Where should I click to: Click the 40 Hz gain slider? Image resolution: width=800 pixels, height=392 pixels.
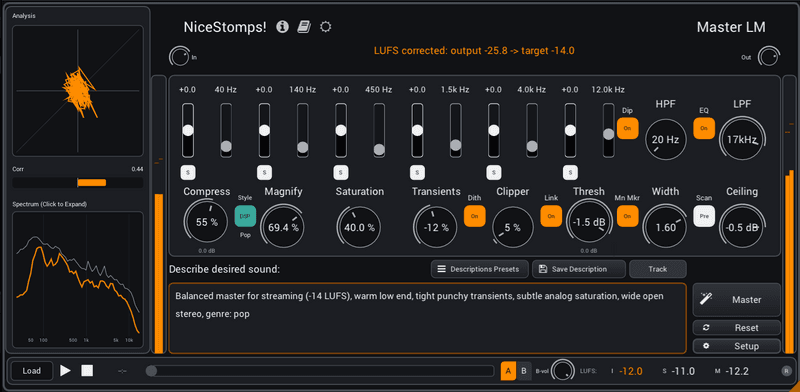(x=188, y=130)
